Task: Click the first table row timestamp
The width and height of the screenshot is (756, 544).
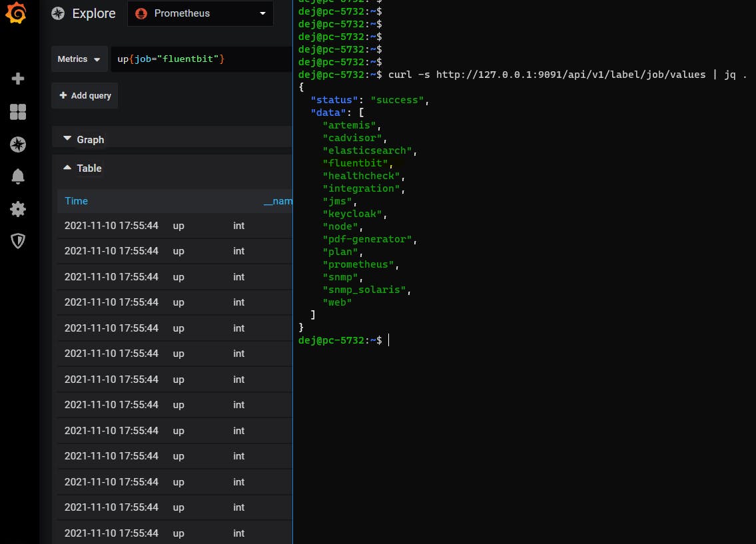Action: point(111,226)
